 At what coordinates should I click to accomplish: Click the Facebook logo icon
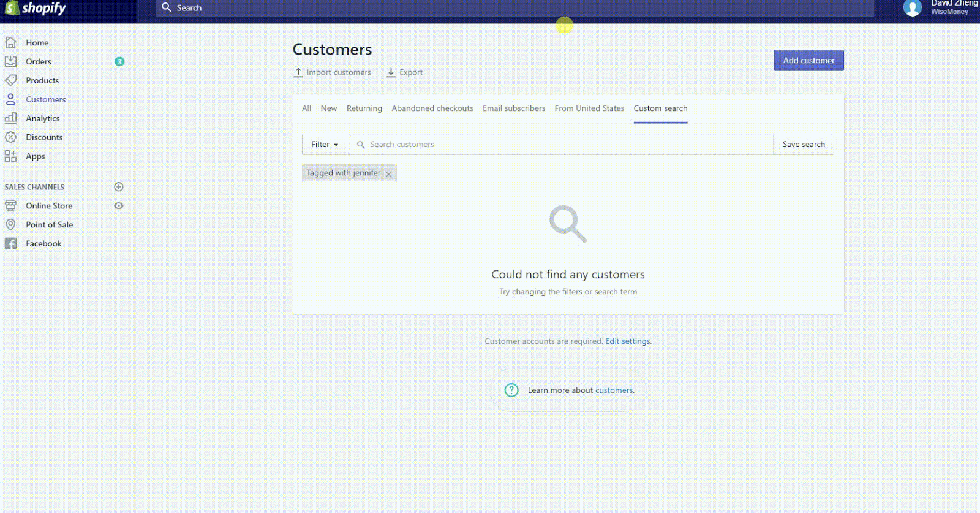[x=10, y=244]
